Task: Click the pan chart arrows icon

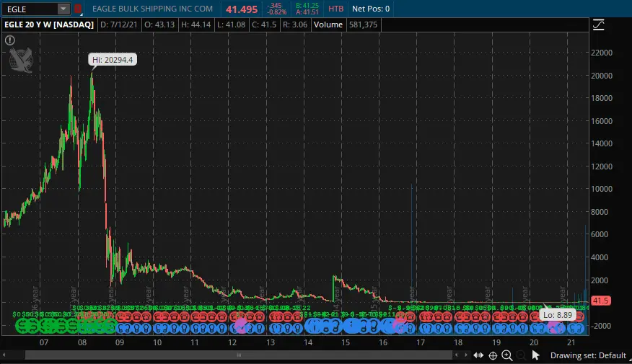Action: (x=478, y=355)
